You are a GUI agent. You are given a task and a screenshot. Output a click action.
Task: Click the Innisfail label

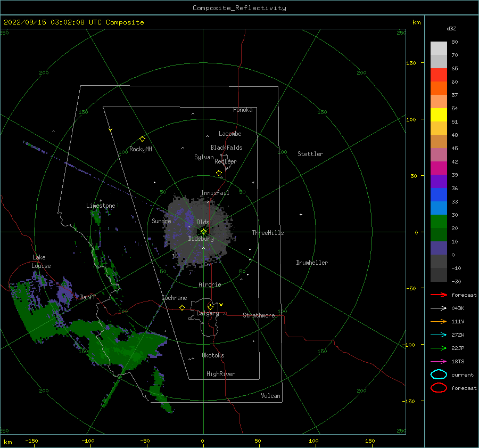tap(215, 193)
